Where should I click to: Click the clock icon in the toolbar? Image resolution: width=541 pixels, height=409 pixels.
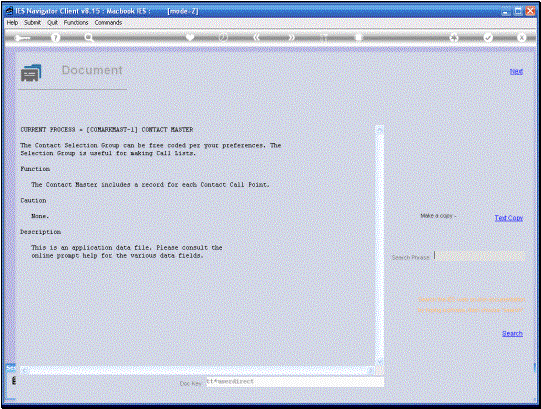tap(223, 37)
